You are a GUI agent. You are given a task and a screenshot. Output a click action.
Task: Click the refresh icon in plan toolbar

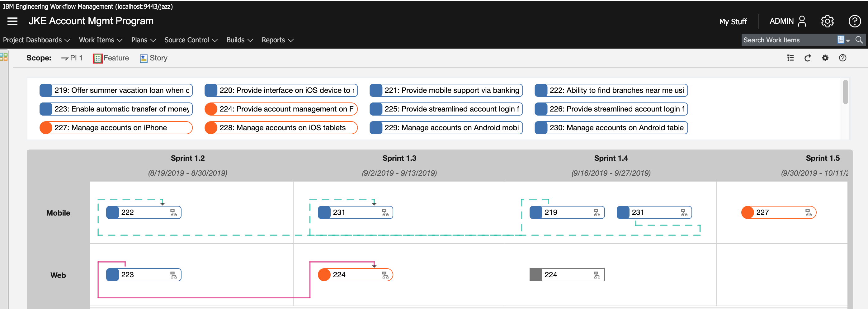click(x=808, y=58)
